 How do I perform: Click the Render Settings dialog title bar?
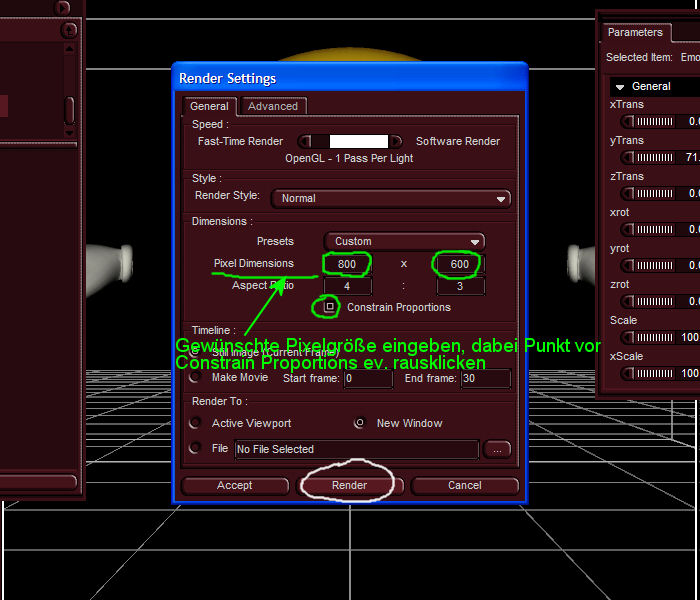point(350,78)
